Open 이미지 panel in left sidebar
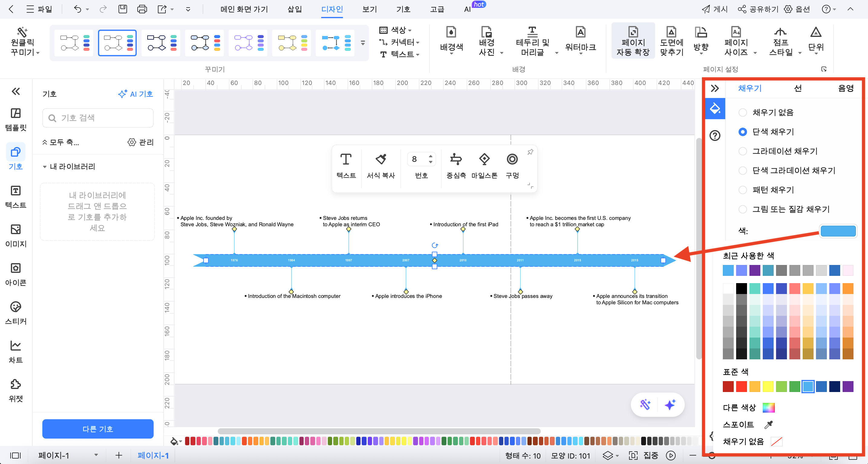Screen dimensions: 868x464 coord(15,236)
